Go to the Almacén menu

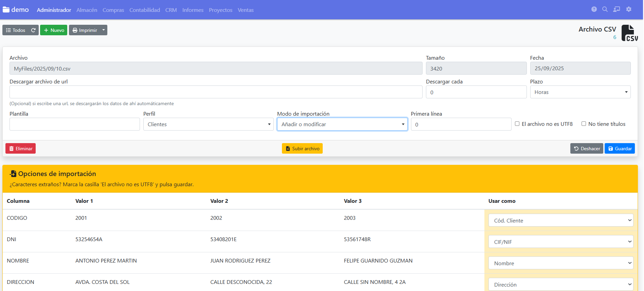coord(87,10)
